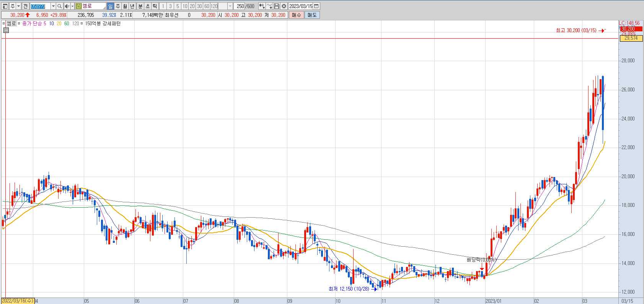The height and width of the screenshot is (304, 644).
Task: Click the 배당락 dividend marker label
Action: click(481, 260)
